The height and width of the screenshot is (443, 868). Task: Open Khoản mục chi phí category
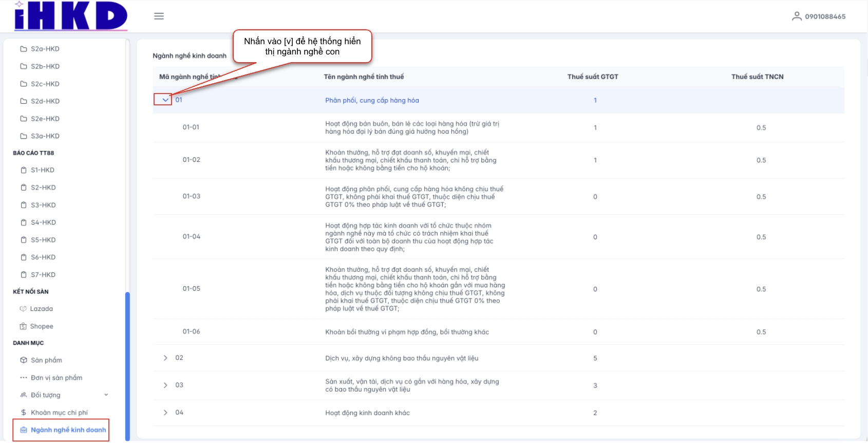tap(59, 413)
